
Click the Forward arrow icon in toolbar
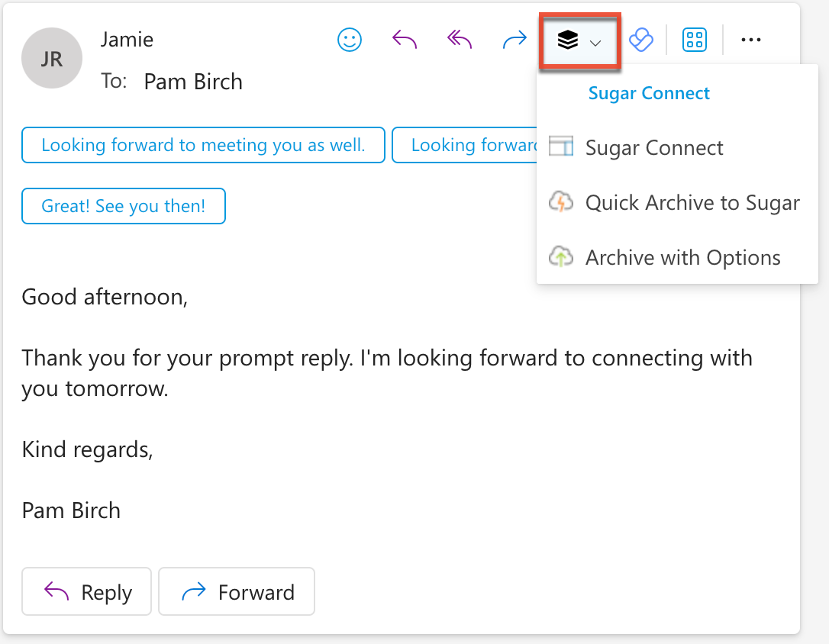pos(515,40)
